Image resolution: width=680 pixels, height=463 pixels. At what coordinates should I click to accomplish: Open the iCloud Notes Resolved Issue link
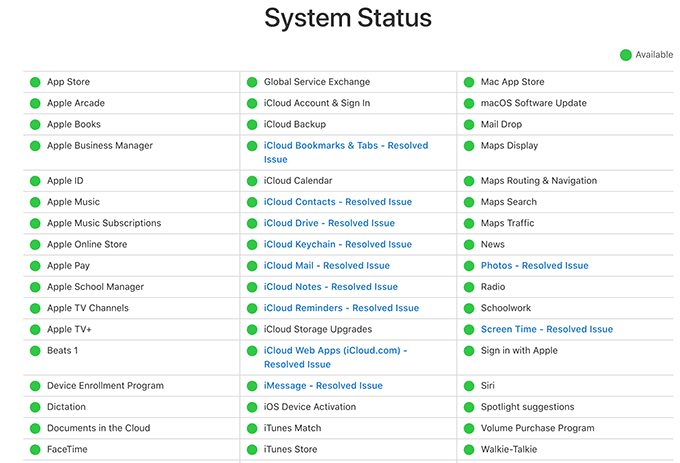330,287
